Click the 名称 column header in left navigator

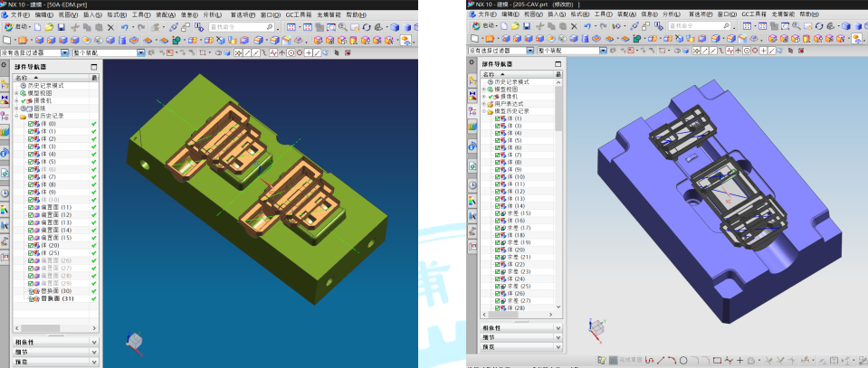tap(22, 78)
